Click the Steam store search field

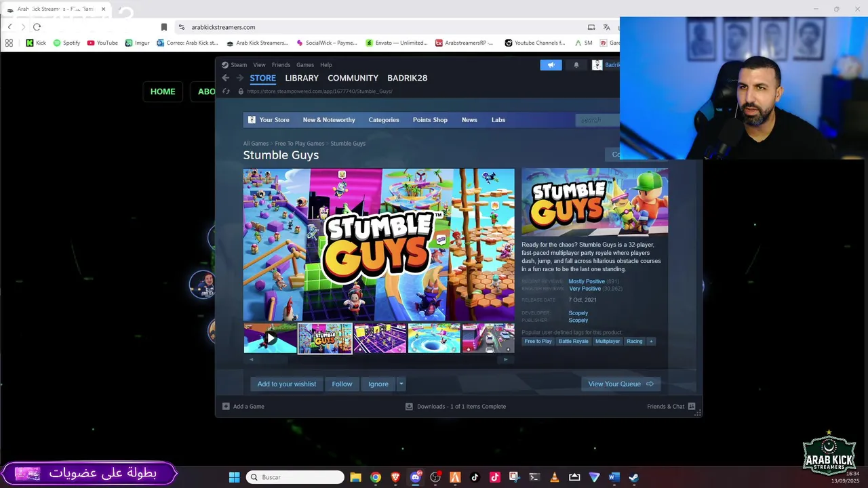pyautogui.click(x=597, y=120)
